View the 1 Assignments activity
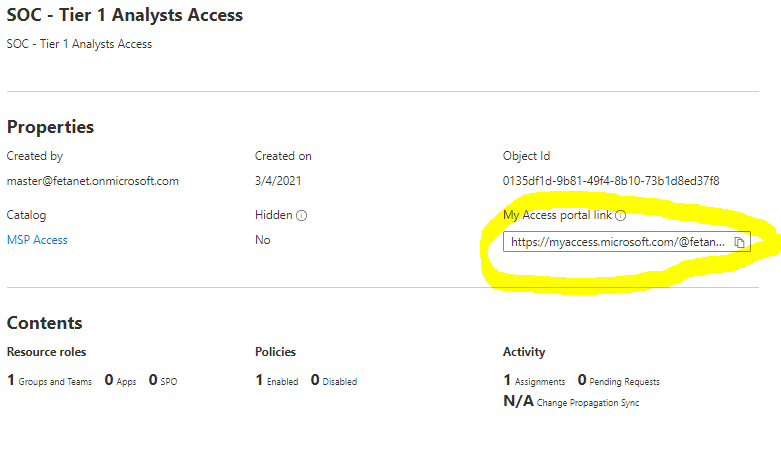781x451 pixels. (x=534, y=381)
